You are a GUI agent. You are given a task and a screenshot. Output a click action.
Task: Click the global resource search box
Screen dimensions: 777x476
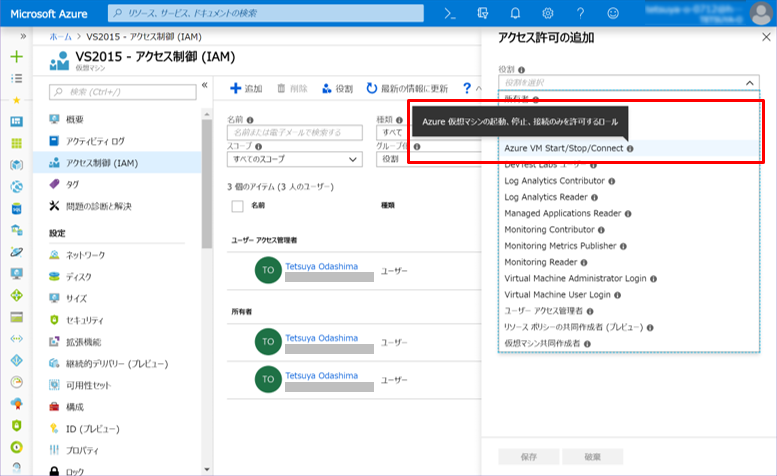[x=266, y=13]
